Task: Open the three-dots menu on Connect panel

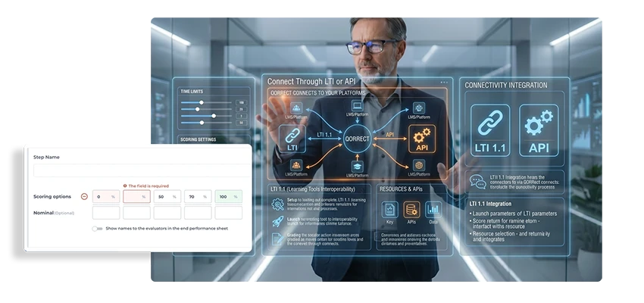Action: [444, 82]
